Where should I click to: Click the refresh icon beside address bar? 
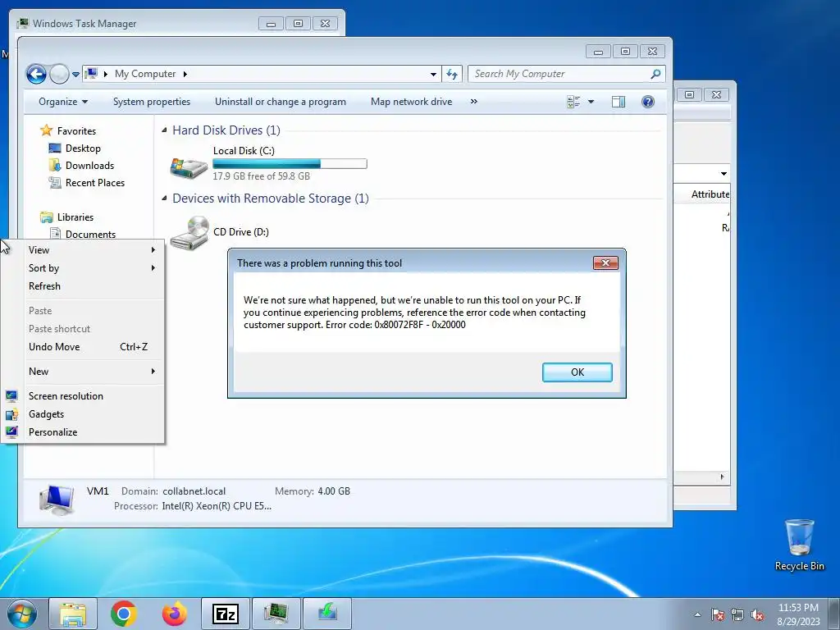[x=452, y=74]
